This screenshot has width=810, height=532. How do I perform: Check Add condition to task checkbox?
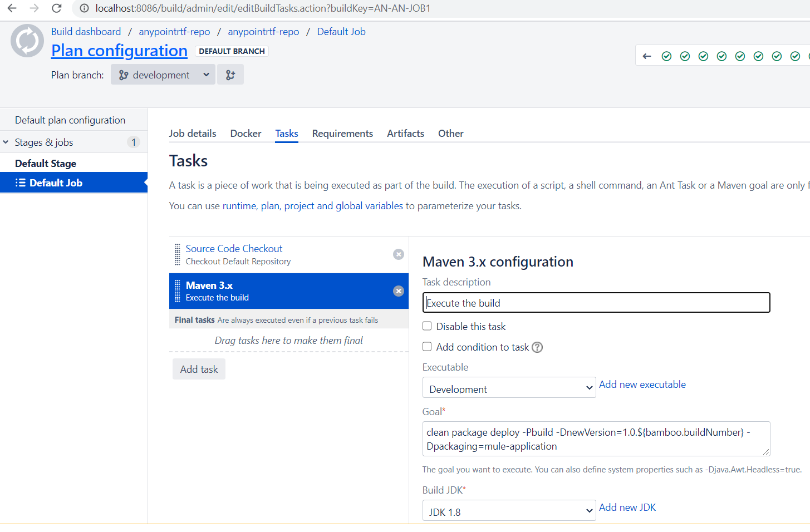(427, 347)
